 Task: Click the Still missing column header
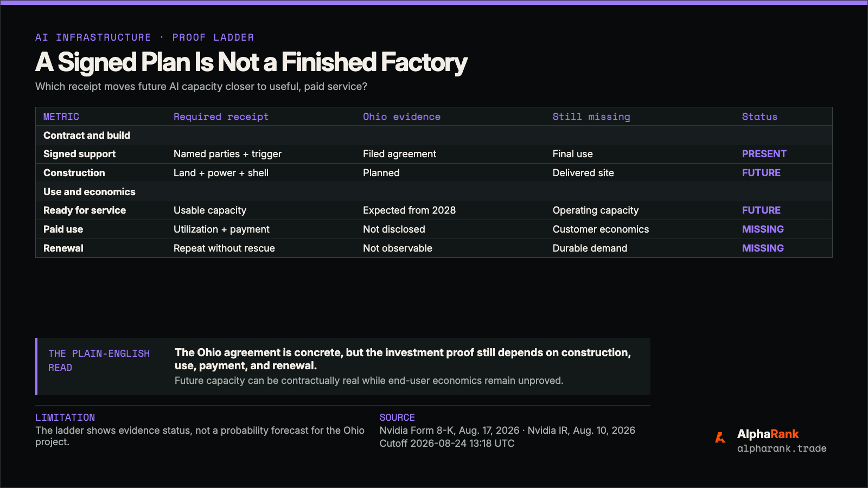point(591,117)
